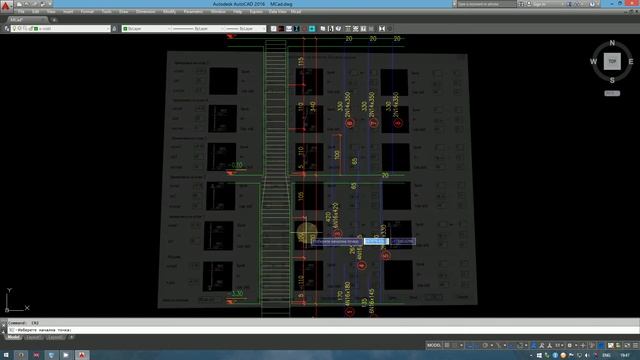Viewport: 640px width, 360px height.
Task: Open the Tools menu
Action: click(x=107, y=12)
